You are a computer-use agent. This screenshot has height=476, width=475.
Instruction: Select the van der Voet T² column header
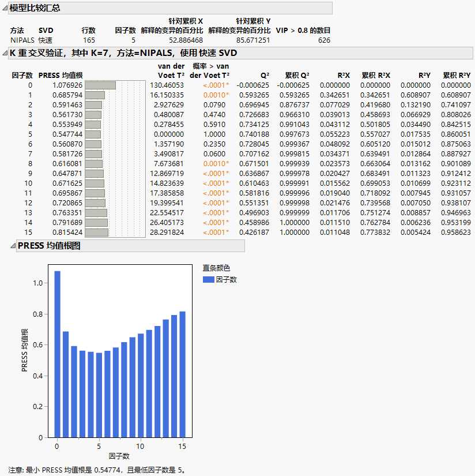tap(171, 71)
